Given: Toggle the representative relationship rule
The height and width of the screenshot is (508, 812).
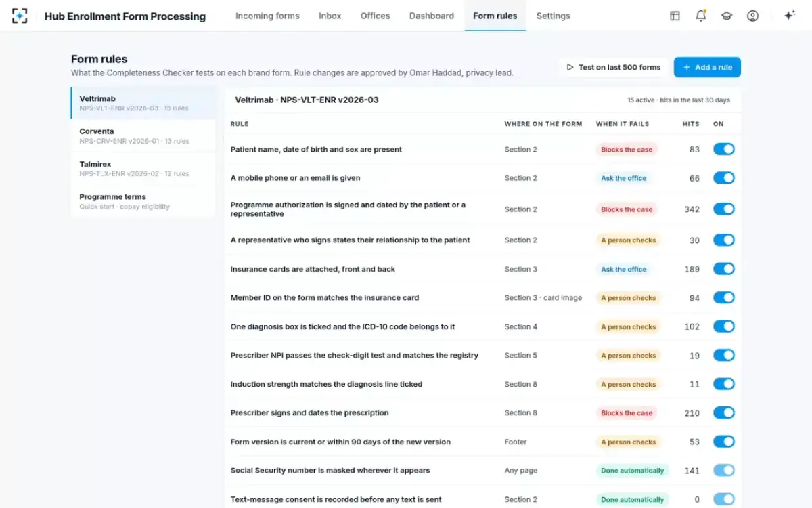Looking at the screenshot, I should click(723, 240).
